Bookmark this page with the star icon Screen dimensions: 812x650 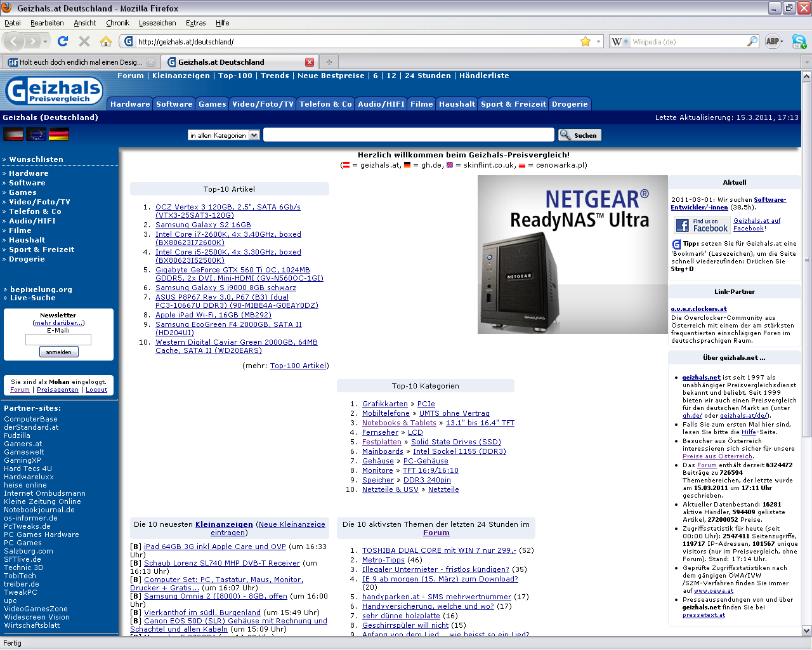(586, 41)
